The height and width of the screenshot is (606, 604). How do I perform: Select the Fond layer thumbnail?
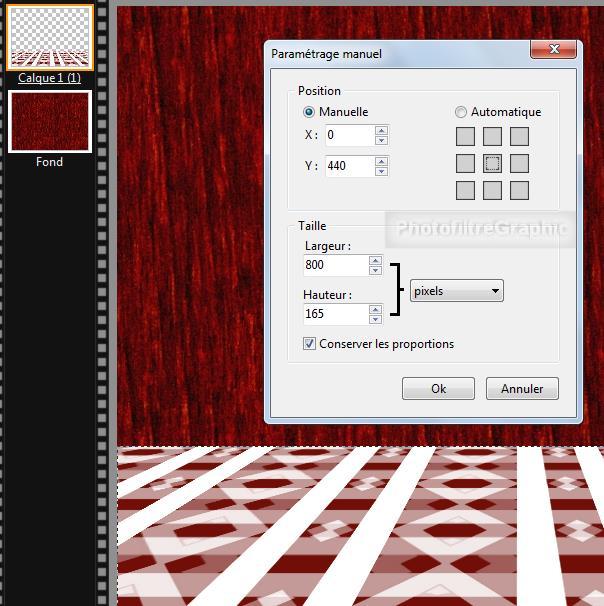pos(50,121)
